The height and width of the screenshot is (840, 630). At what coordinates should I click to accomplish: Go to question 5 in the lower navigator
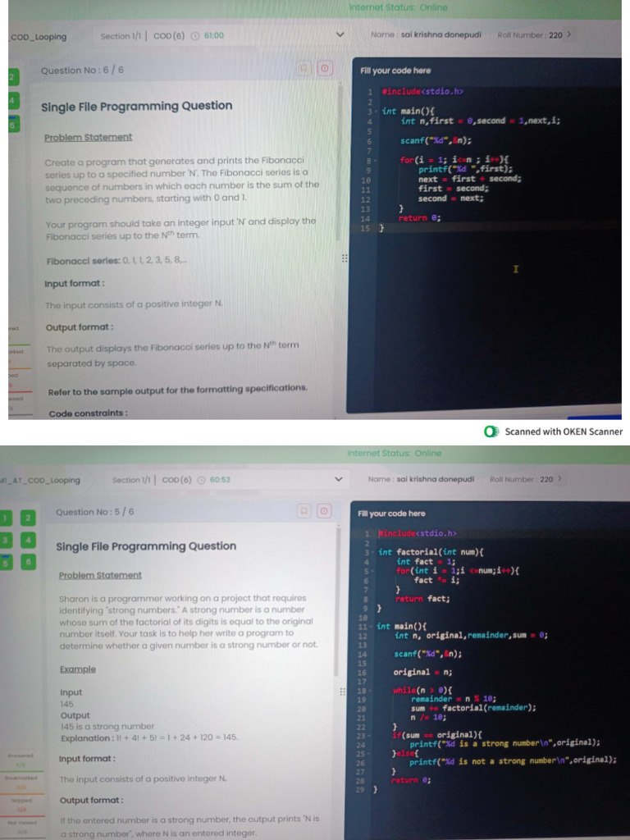[6, 562]
